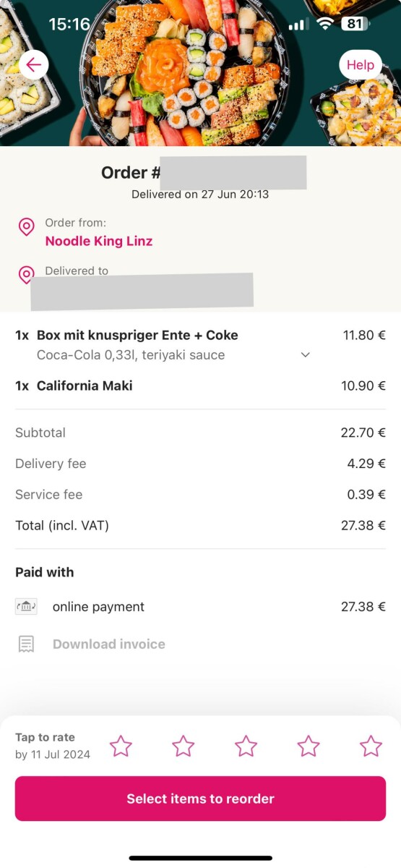Tap the Delivered to location pin icon
Image resolution: width=401 pixels, height=868 pixels.
(26, 275)
